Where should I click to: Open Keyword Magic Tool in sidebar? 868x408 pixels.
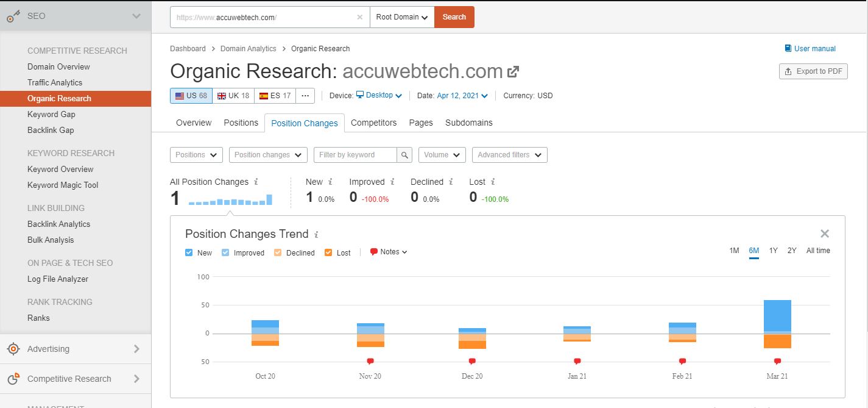[63, 185]
